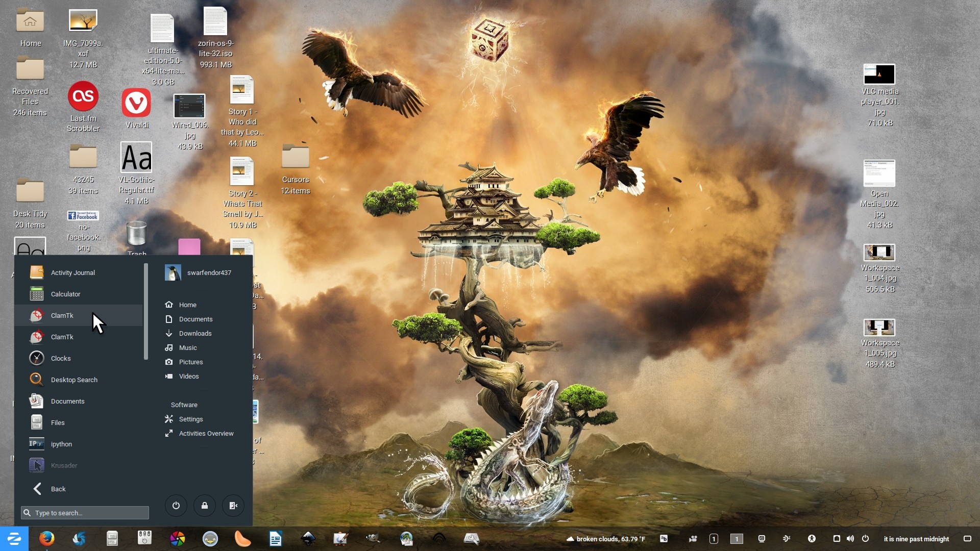Open GIMP from the taskbar
980x551 pixels.
tap(373, 539)
